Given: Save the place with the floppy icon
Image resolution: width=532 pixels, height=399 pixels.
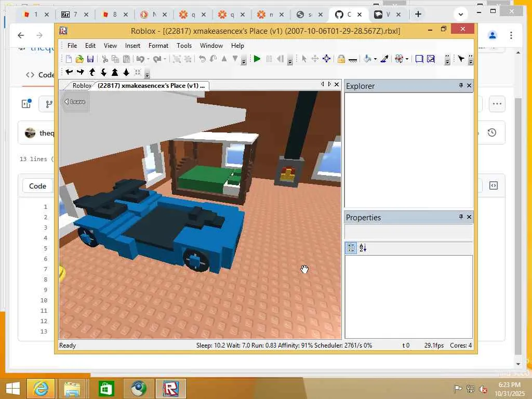Looking at the screenshot, I should [90, 59].
